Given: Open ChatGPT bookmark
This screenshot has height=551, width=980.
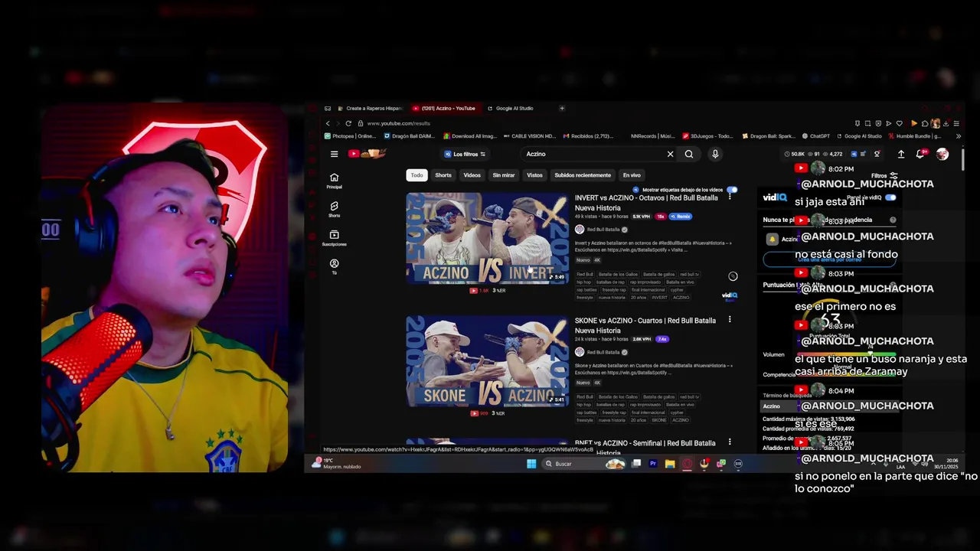Looking at the screenshot, I should [816, 136].
